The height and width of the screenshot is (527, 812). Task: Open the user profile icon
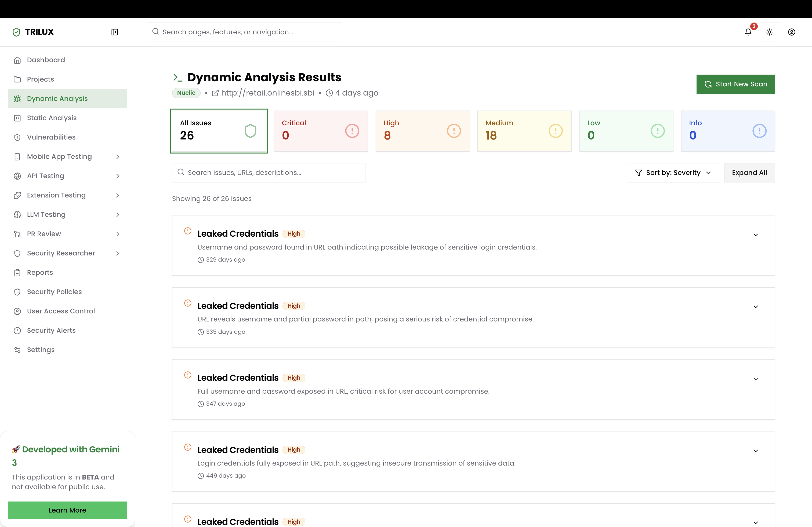pos(792,32)
